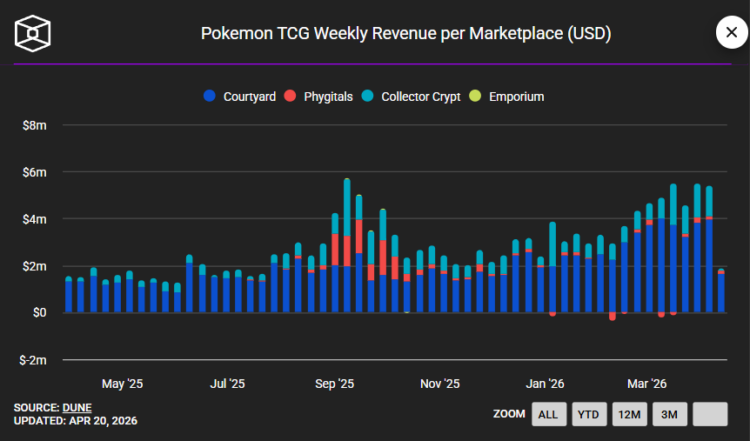Screen dimensions: 750x441
Task: Click the Jan '26 bar with tall teal segment
Action: coord(552,268)
